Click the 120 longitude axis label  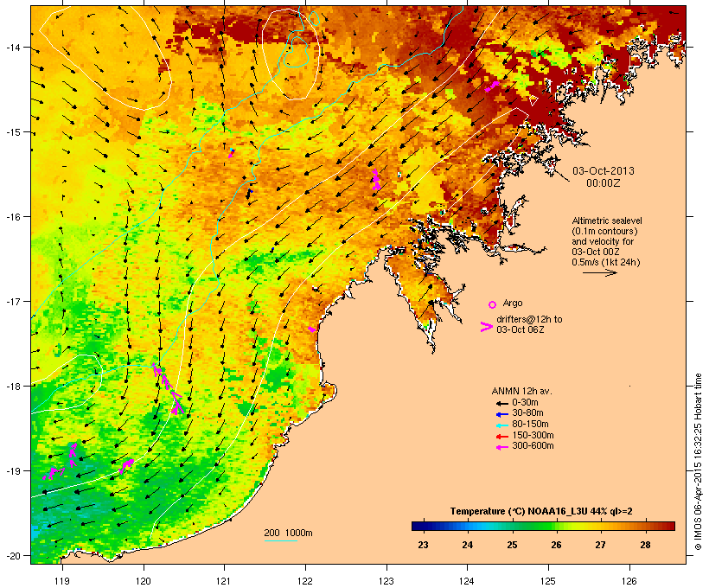click(144, 581)
